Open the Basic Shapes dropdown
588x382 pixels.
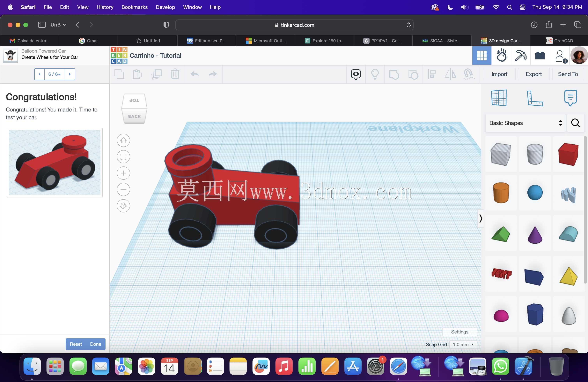tap(526, 123)
